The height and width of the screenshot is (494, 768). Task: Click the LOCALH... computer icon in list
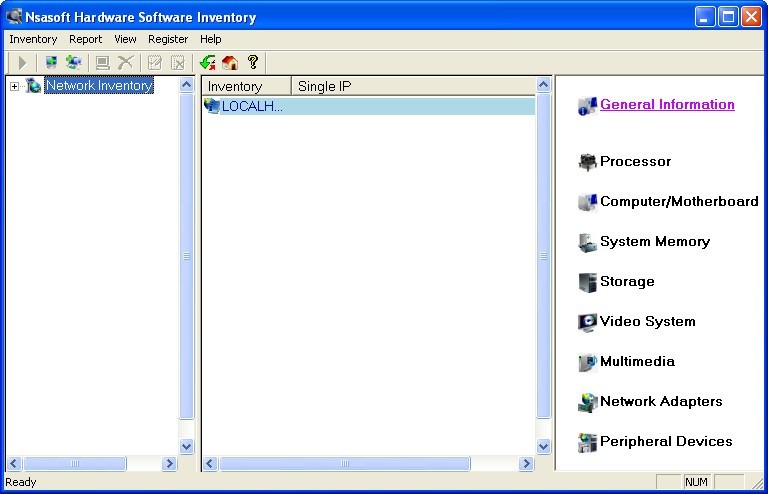212,106
